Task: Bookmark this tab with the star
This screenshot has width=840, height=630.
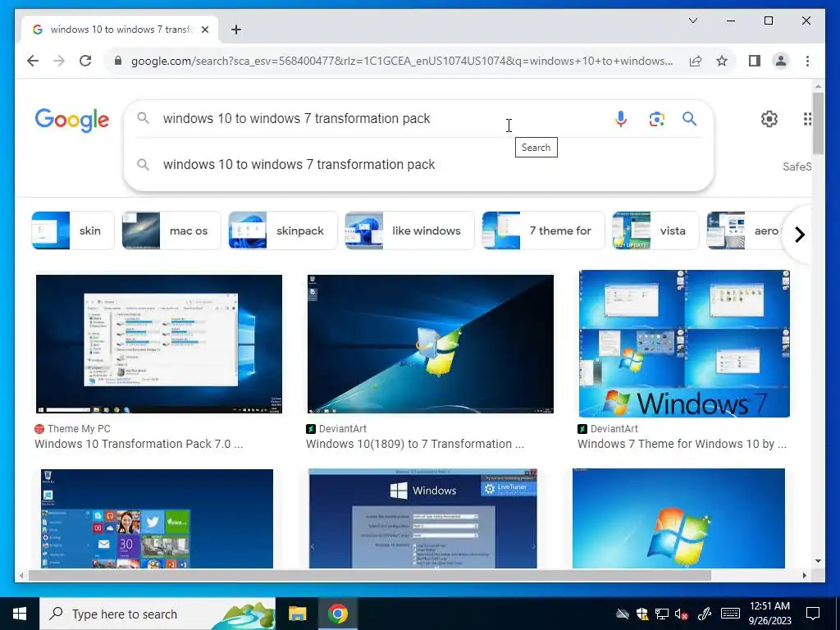Action: (722, 61)
